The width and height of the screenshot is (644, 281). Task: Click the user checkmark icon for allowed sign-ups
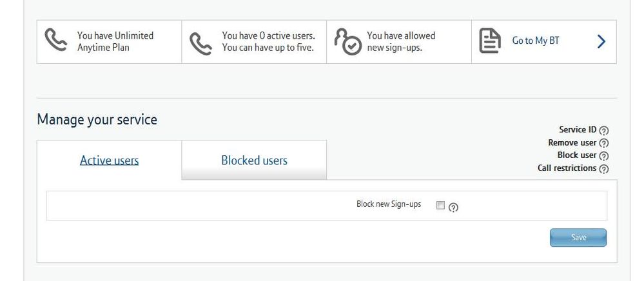348,41
